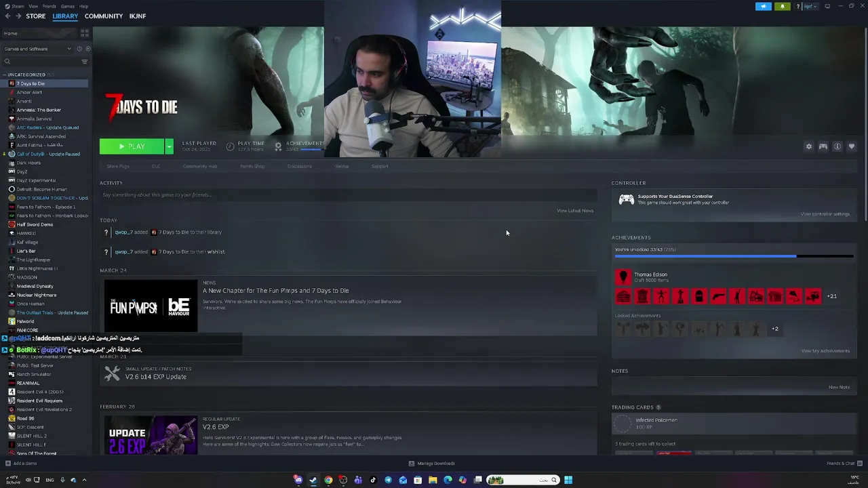Open the Help menu

[x=83, y=6]
